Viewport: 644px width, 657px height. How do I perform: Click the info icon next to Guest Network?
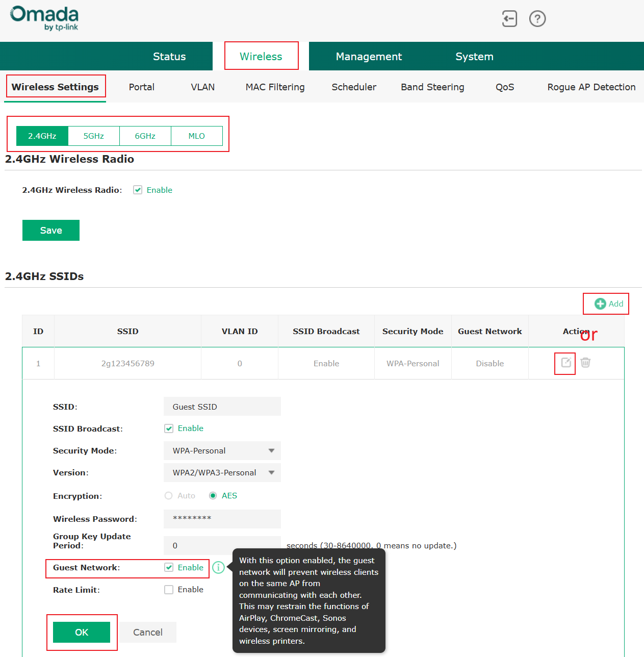tap(218, 567)
